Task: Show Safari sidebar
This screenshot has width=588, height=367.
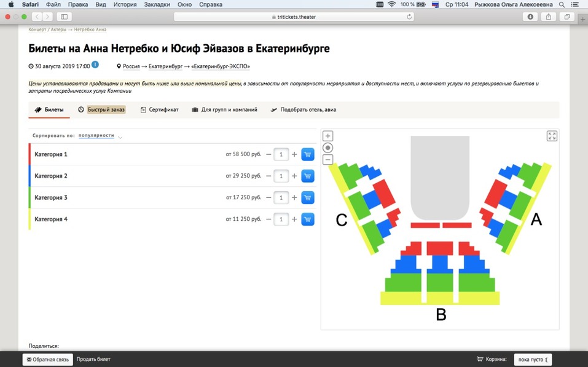Action: pyautogui.click(x=64, y=17)
